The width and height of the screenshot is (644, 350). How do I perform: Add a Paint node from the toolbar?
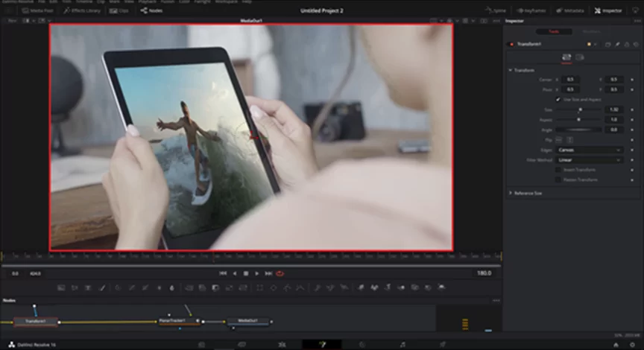102,288
